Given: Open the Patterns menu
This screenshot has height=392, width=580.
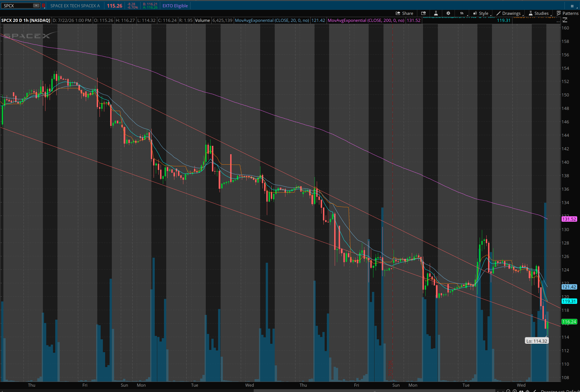Looking at the screenshot, I should [x=567, y=13].
